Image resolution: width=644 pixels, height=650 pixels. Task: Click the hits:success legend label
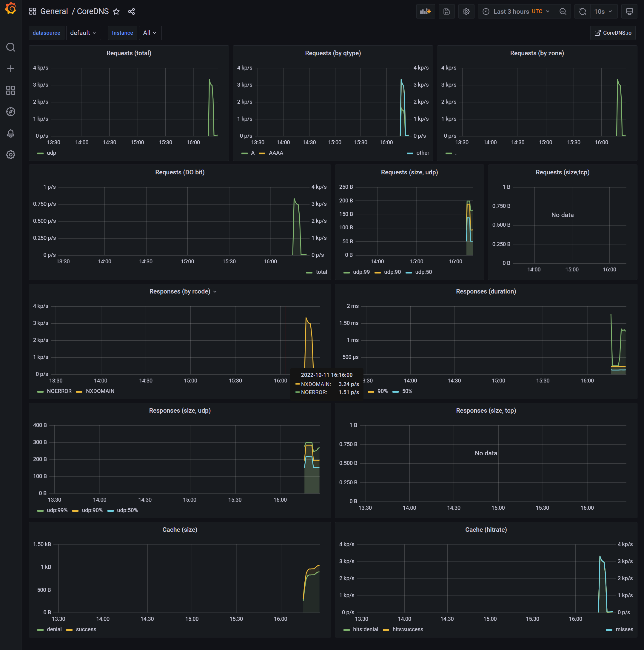[x=408, y=629]
